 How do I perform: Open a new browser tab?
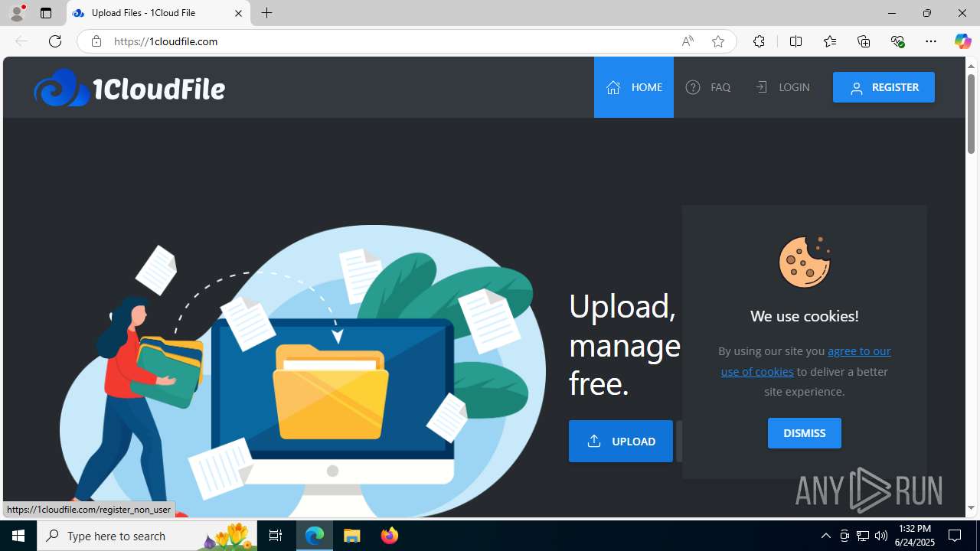coord(267,13)
